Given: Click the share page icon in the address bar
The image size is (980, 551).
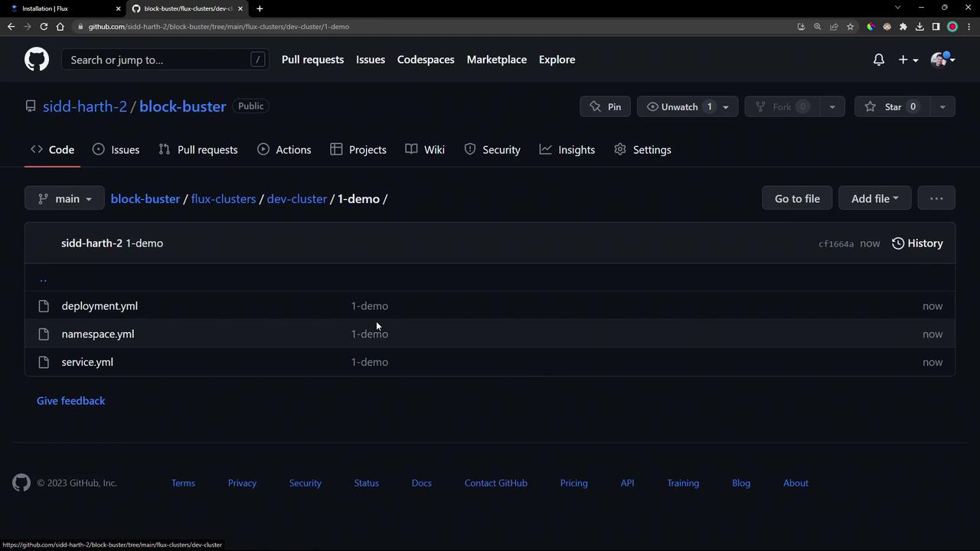Looking at the screenshot, I should pos(834,27).
